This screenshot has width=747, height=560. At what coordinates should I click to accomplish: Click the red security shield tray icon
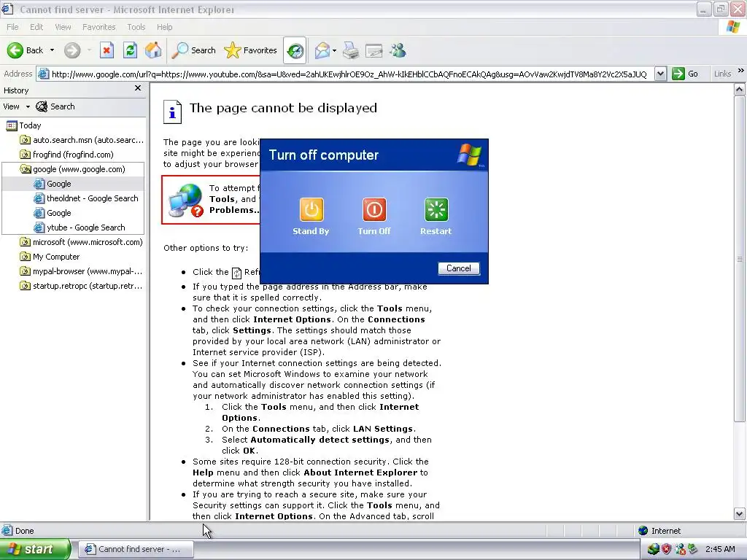667,549
